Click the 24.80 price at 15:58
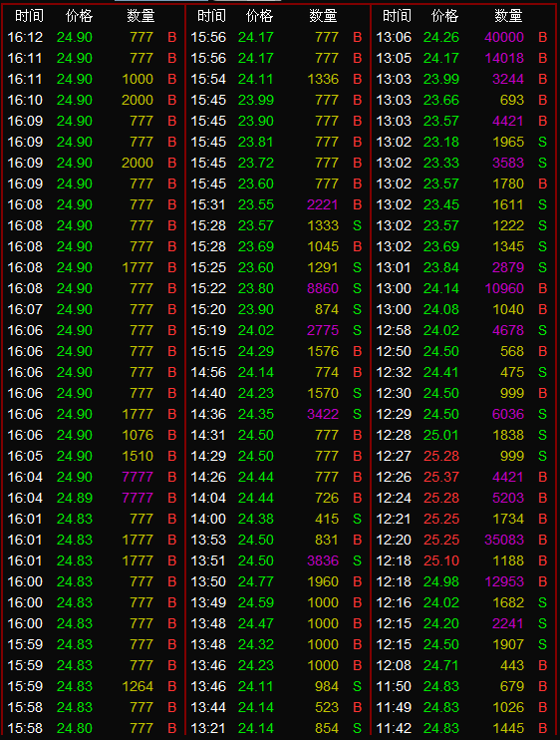 pos(75,728)
